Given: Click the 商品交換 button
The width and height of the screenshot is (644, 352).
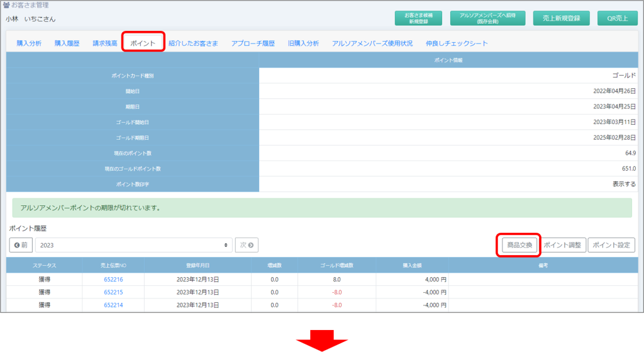Looking at the screenshot, I should click(x=519, y=246).
